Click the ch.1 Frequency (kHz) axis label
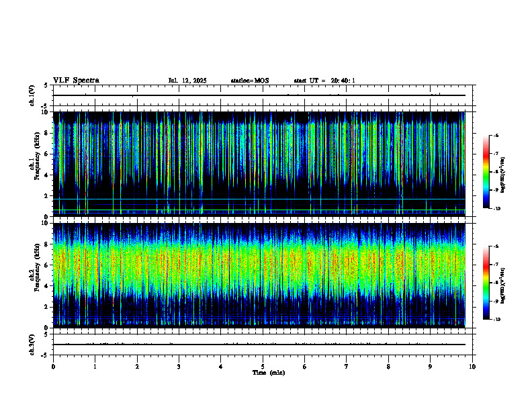Viewport: 532px width, 411px height. click(35, 156)
